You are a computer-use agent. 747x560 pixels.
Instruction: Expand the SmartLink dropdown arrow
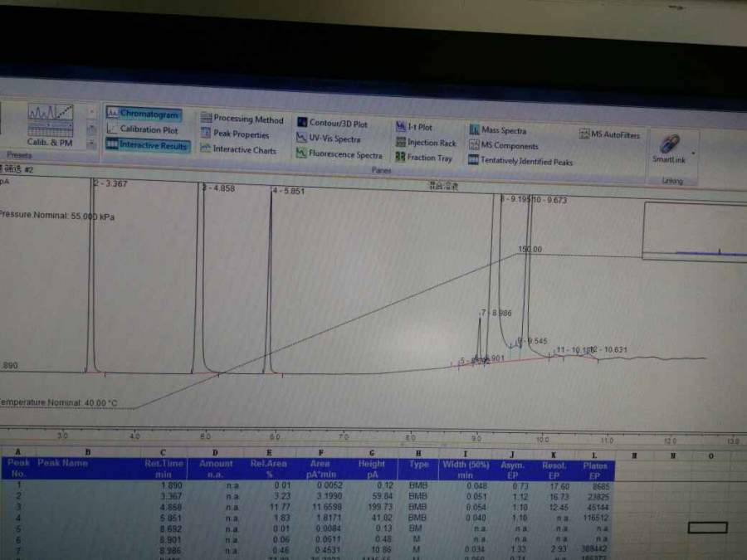693,153
